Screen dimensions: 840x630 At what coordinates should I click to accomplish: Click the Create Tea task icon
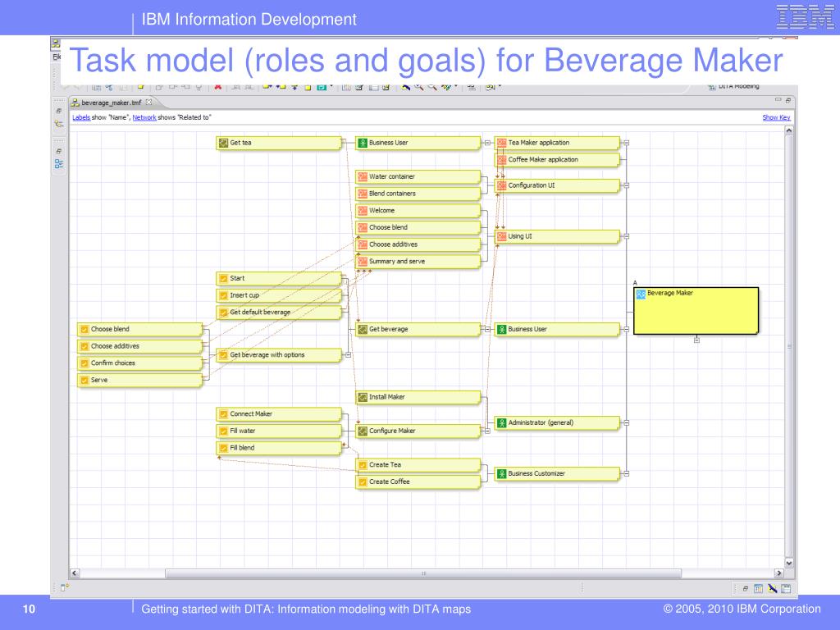point(363,466)
